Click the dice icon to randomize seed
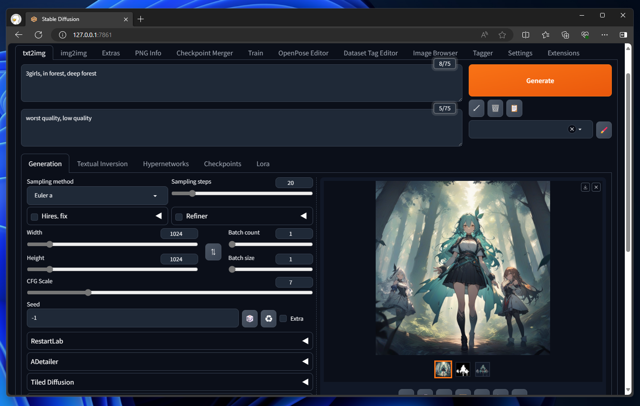The height and width of the screenshot is (406, 640). 250,319
